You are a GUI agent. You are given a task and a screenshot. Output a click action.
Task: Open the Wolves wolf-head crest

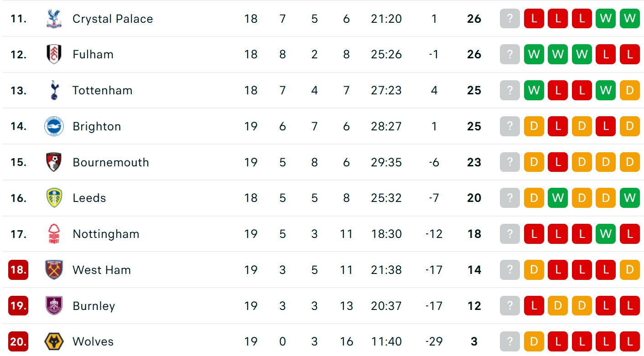pyautogui.click(x=54, y=341)
